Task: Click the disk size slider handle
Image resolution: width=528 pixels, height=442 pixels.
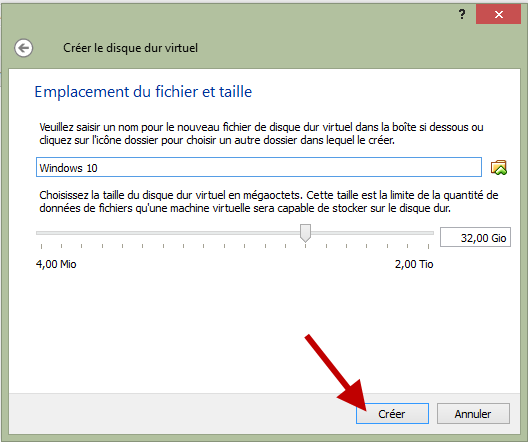Action: [305, 233]
